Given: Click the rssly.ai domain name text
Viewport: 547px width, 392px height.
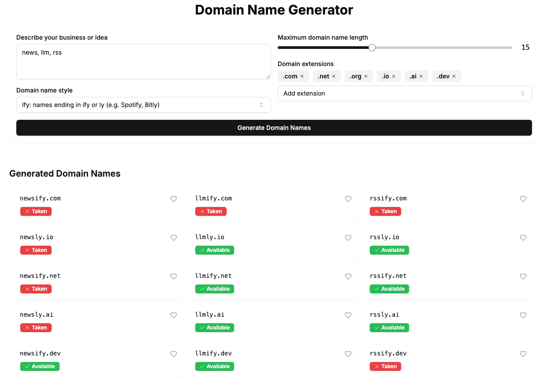Looking at the screenshot, I should [x=384, y=314].
